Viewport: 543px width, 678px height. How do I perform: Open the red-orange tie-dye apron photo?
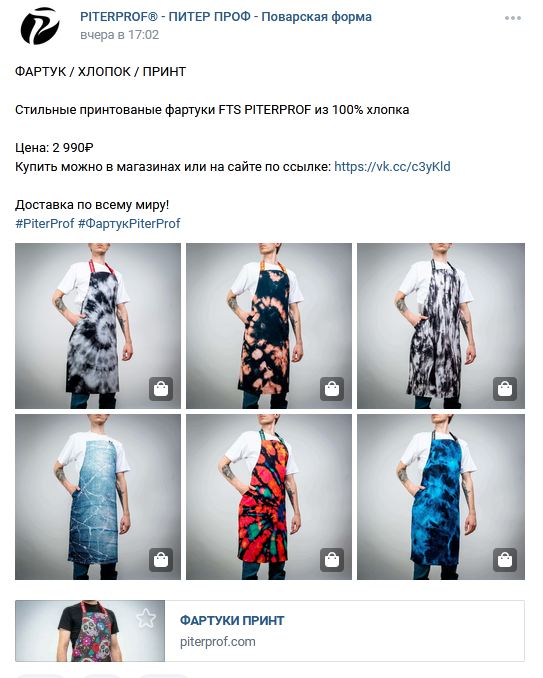tap(268, 497)
